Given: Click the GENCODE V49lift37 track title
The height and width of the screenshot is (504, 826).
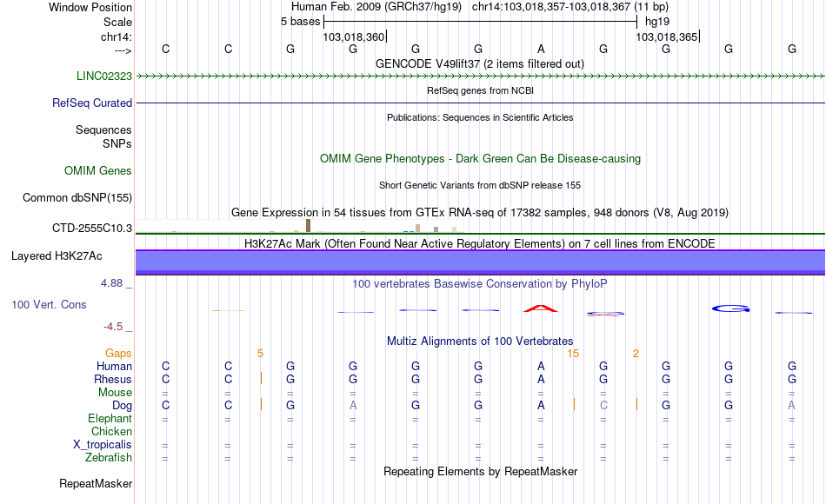Looking at the screenshot, I should (x=479, y=63).
